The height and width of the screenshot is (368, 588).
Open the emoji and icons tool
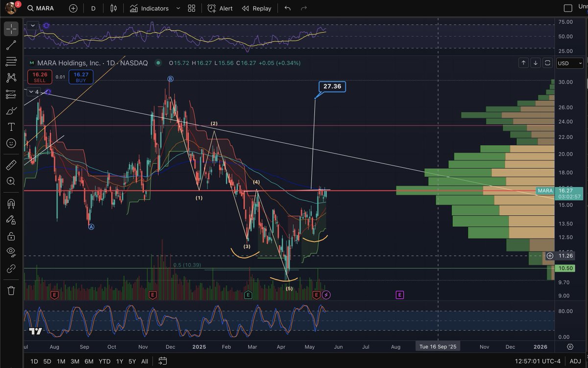coord(11,143)
